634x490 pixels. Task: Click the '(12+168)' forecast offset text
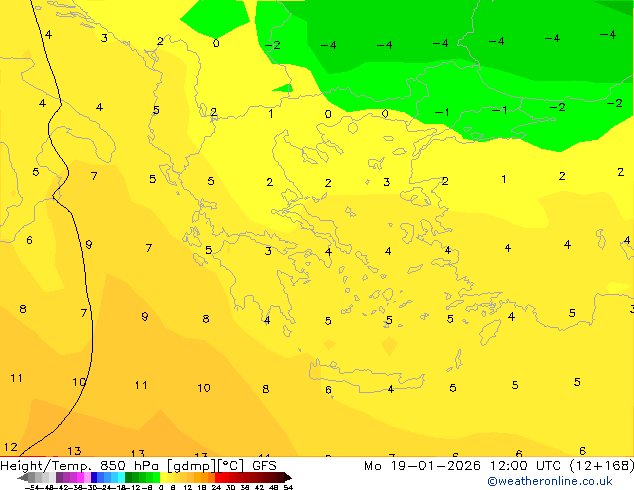[602, 466]
